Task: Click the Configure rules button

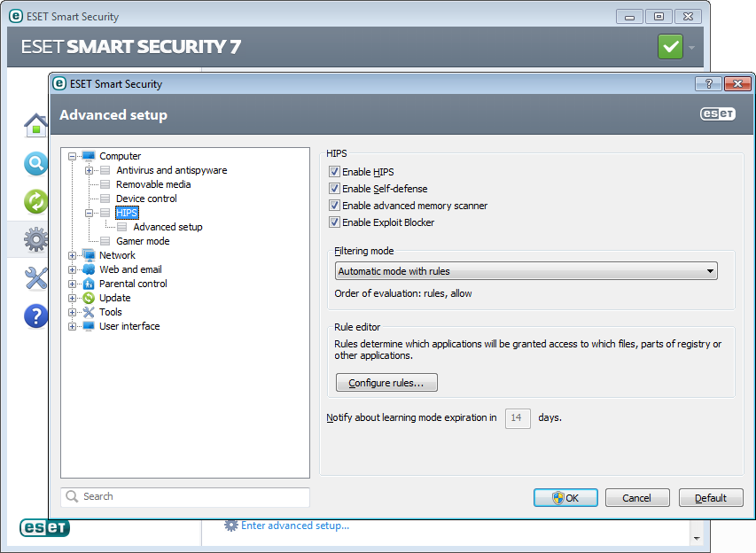Action: coord(386,383)
